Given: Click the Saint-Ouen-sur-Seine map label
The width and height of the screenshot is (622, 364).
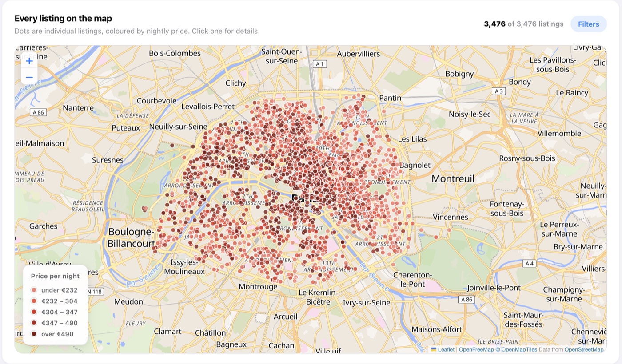Looking at the screenshot, I should 281,56.
